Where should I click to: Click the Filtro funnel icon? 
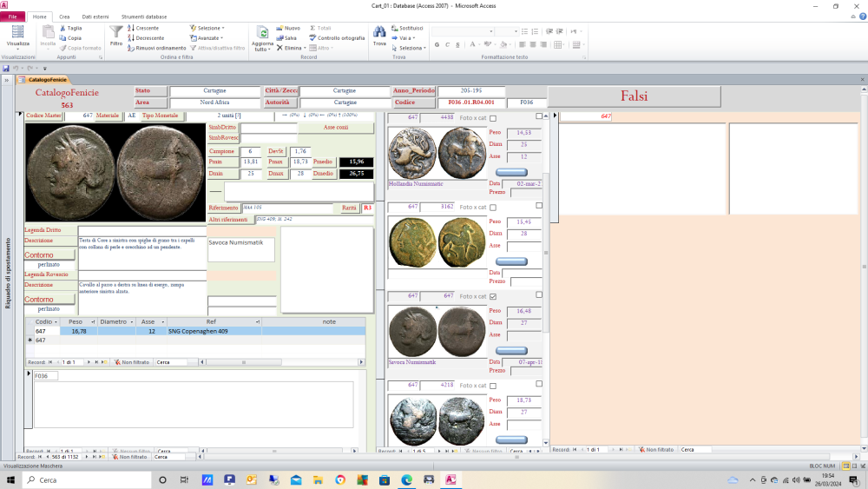coord(116,32)
